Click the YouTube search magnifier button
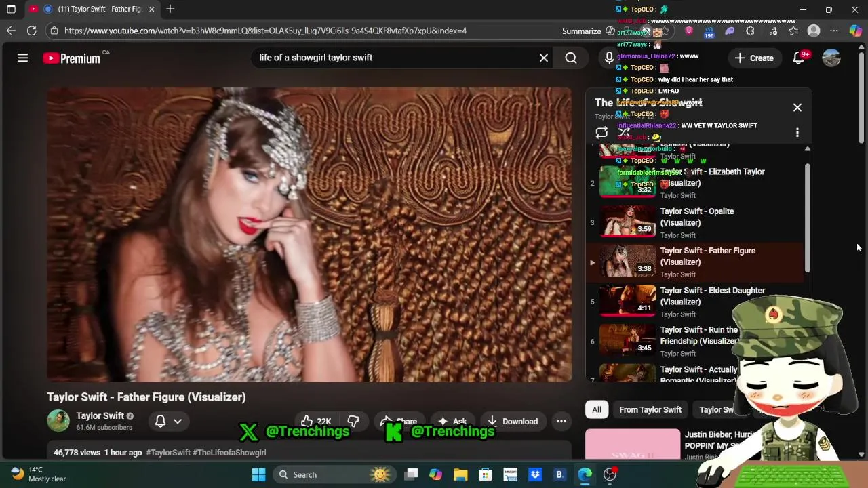The width and height of the screenshot is (868, 488). pos(571,58)
